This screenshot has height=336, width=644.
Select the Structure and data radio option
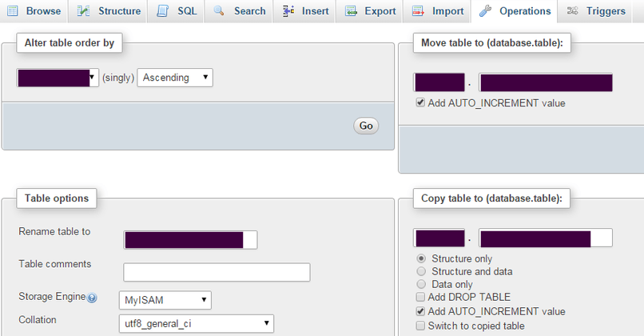point(421,271)
